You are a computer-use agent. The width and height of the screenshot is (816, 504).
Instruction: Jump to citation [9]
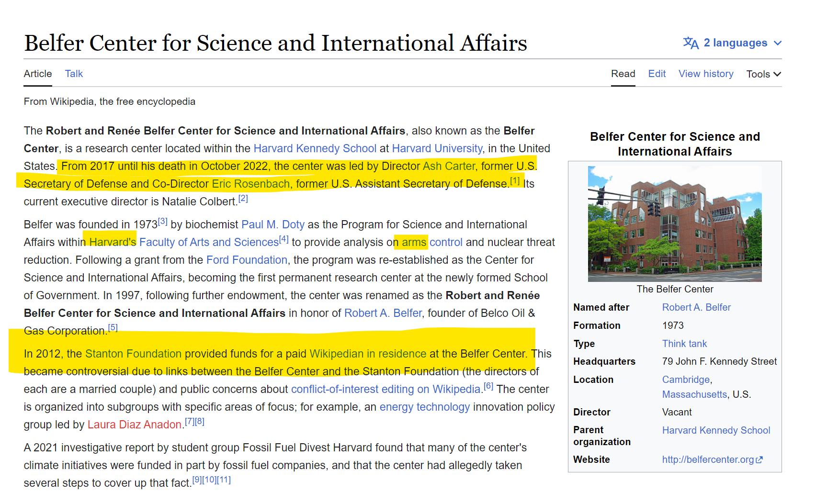(197, 480)
